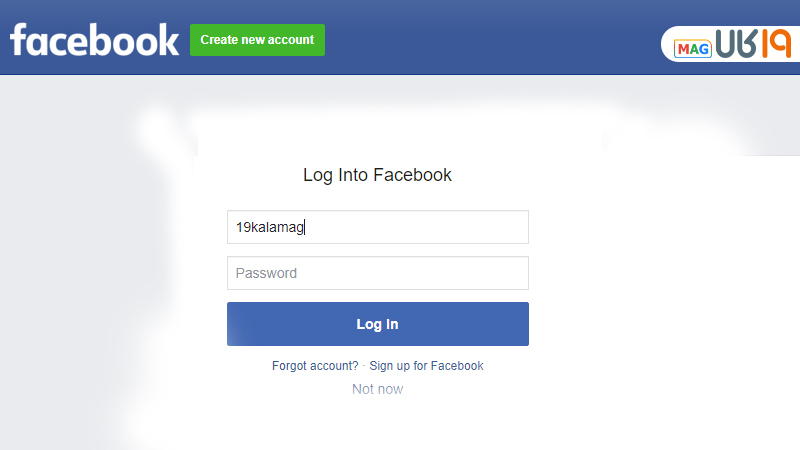Focus the Password input field

(377, 273)
